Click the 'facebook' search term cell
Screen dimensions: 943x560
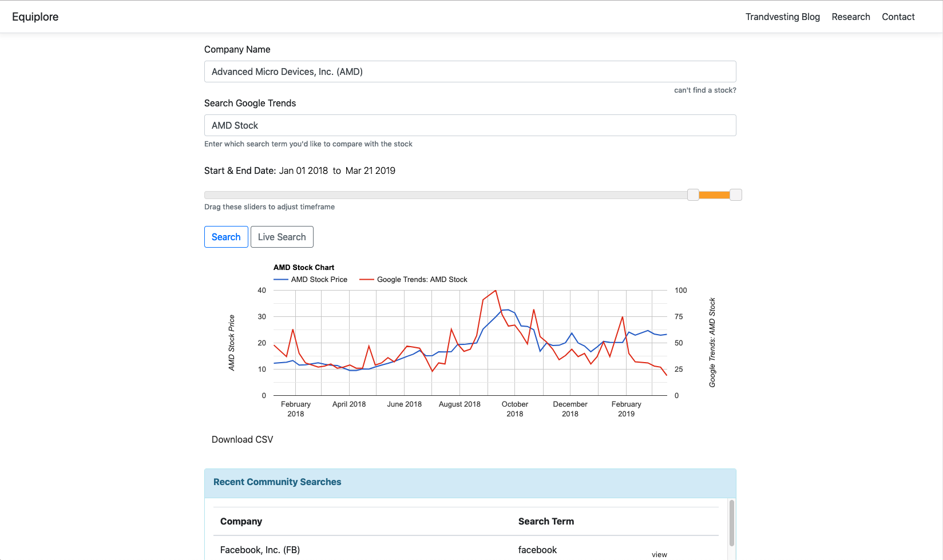tap(537, 550)
